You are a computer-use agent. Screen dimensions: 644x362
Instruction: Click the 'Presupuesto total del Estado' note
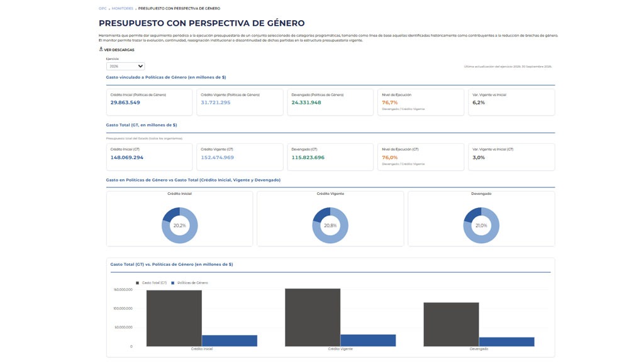[x=144, y=139]
